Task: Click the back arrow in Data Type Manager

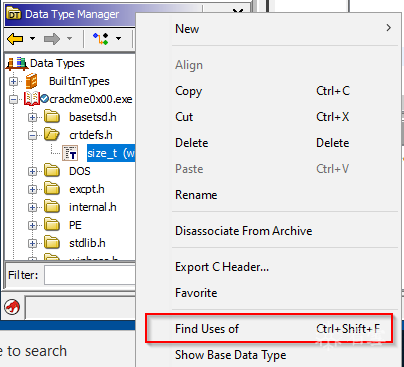Action: click(x=15, y=39)
